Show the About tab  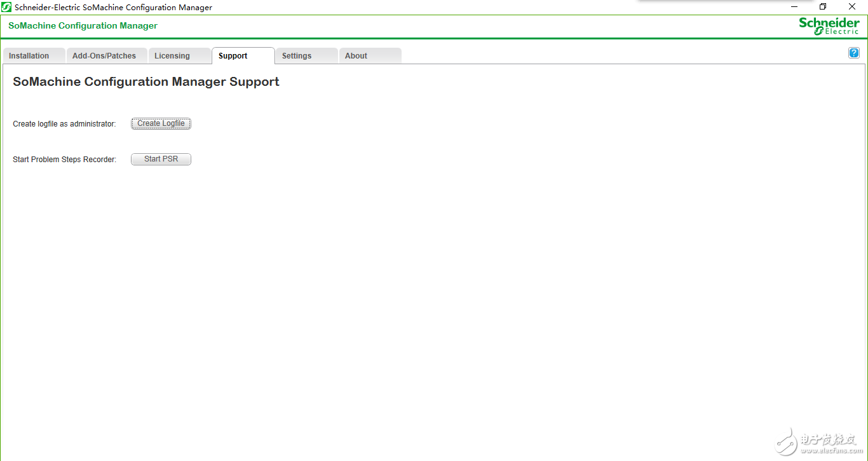370,56
